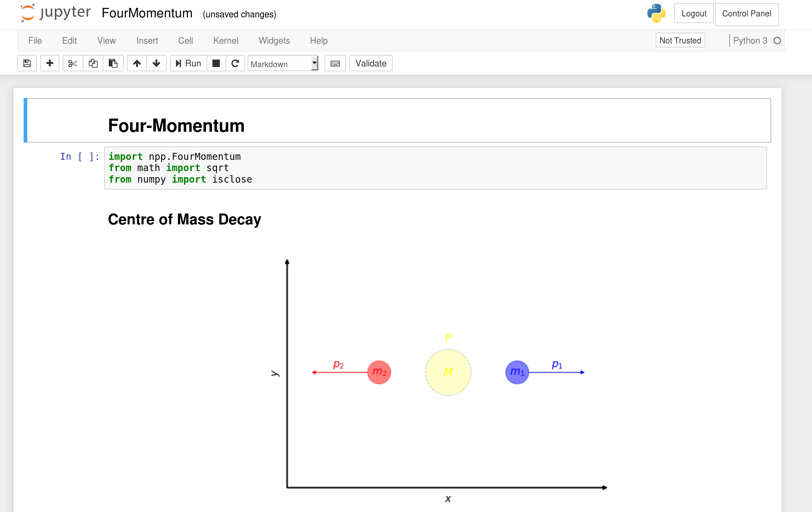Rename notebook by clicking FourMomentum title
The height and width of the screenshot is (512, 812).
click(147, 13)
